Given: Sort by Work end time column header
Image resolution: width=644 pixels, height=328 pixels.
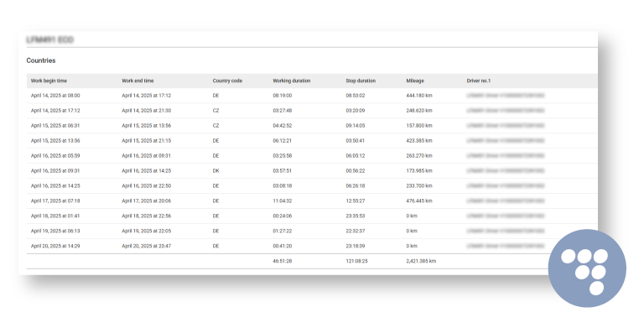Looking at the screenshot, I should [x=138, y=81].
